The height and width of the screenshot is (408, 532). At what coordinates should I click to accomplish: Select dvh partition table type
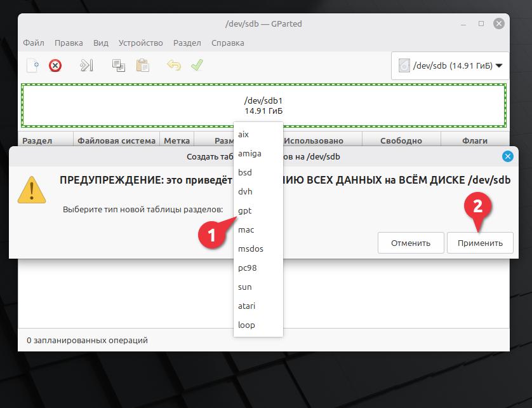258,191
